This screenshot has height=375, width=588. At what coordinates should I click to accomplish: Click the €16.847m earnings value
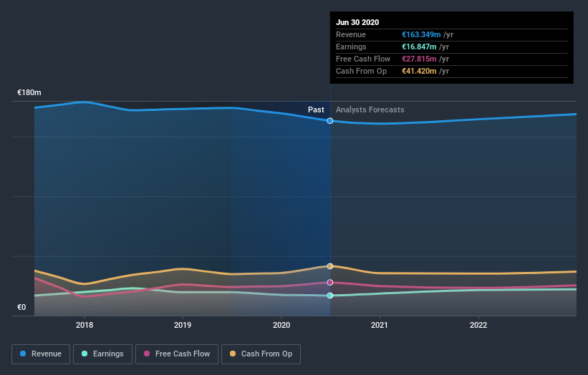(x=419, y=47)
